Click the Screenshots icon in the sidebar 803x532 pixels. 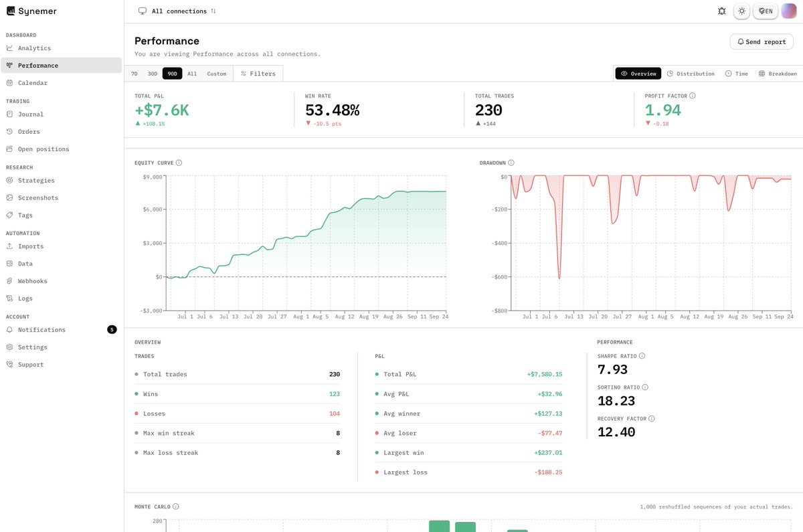tap(10, 198)
